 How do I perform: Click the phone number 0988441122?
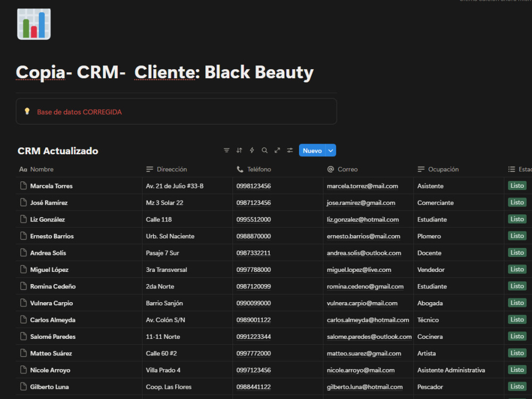point(253,387)
